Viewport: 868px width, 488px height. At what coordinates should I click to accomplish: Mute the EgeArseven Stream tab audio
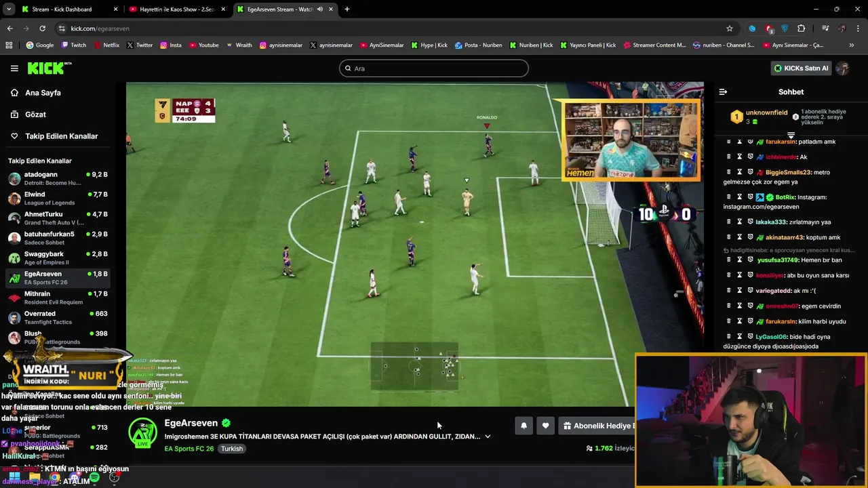319,9
